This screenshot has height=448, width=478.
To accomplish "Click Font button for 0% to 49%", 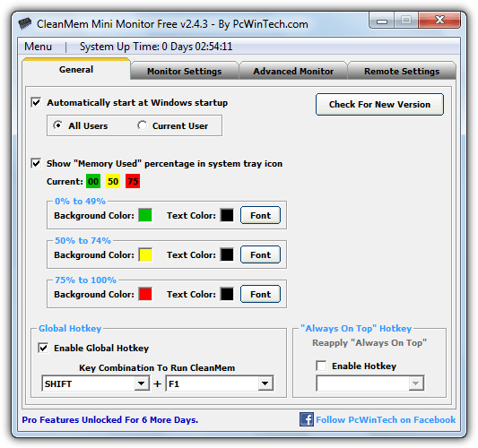I will coord(260,215).
